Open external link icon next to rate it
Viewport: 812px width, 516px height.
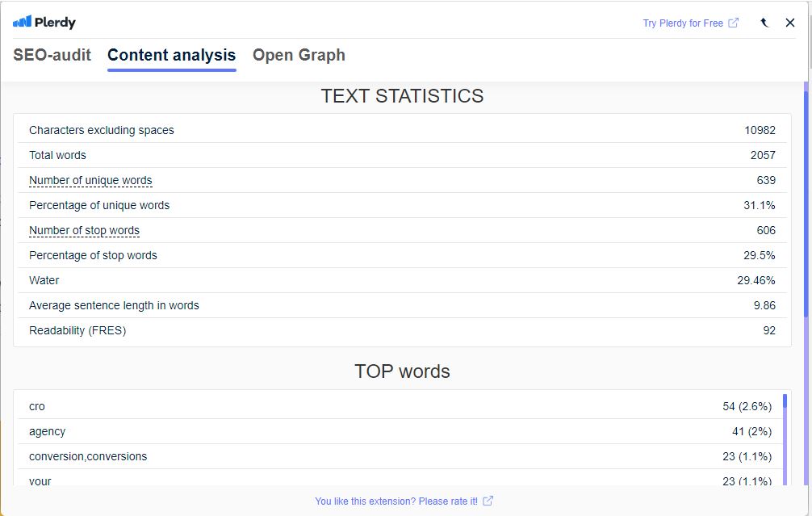pyautogui.click(x=488, y=501)
